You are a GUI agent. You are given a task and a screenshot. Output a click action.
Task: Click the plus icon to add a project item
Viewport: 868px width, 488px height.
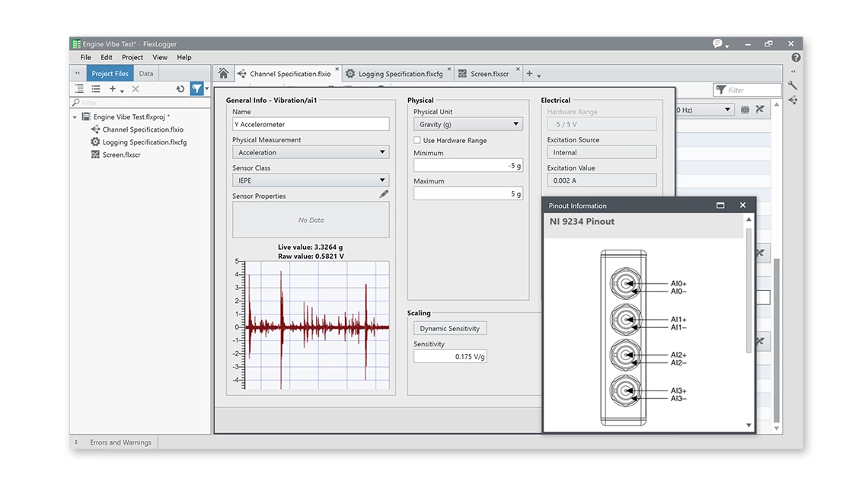113,88
